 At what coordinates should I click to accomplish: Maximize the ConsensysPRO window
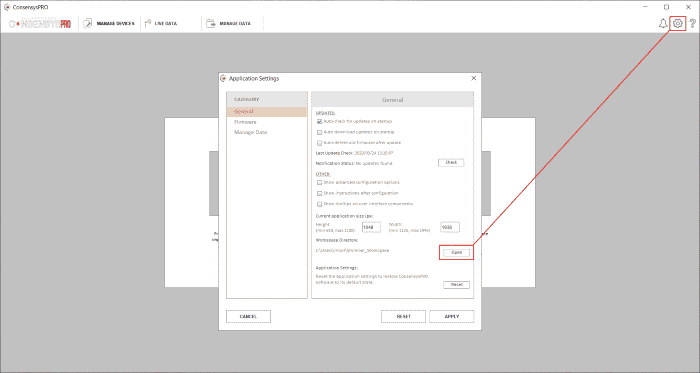coord(667,7)
